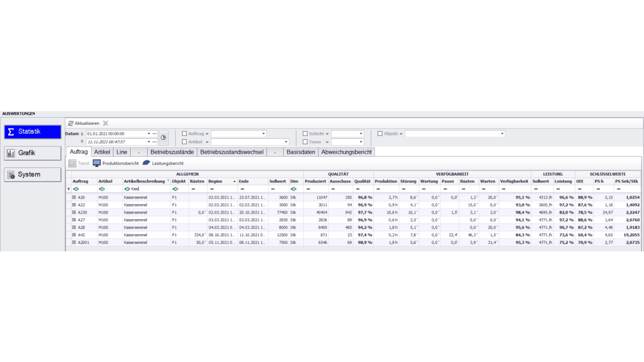Open the start date dropdown calendar
This screenshot has width=644, height=362.
tap(149, 133)
